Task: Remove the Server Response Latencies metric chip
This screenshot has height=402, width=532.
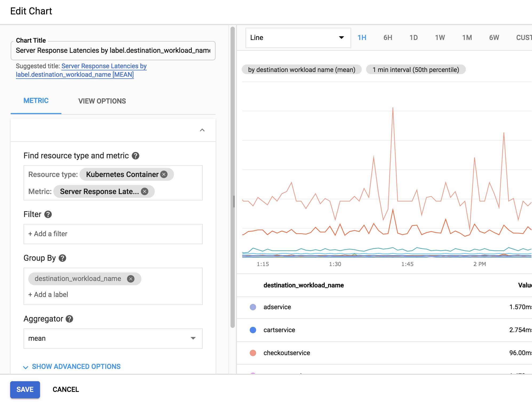Action: pyautogui.click(x=145, y=191)
